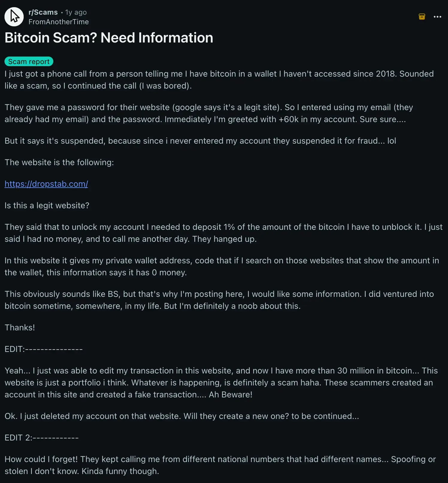Click the overflow options icon for the post
Screen dimensions: 448x483
[x=437, y=17]
